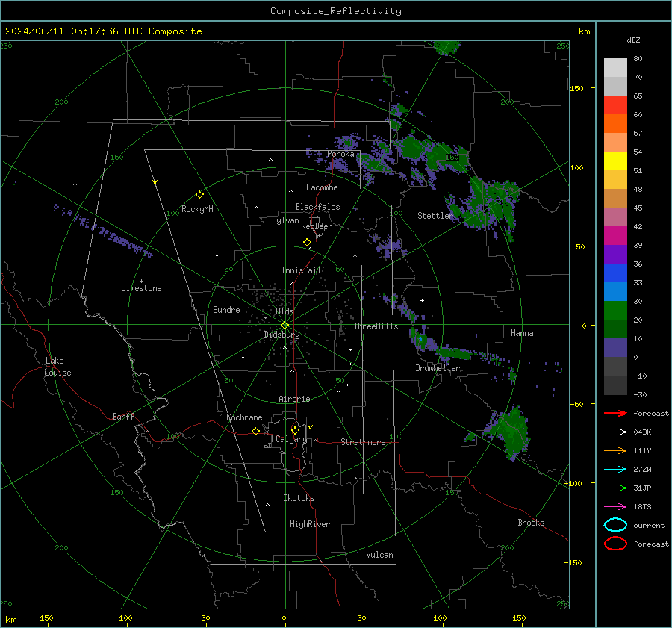Image resolution: width=672 pixels, height=628 pixels.
Task: Click the Banff town label
Action: (123, 417)
